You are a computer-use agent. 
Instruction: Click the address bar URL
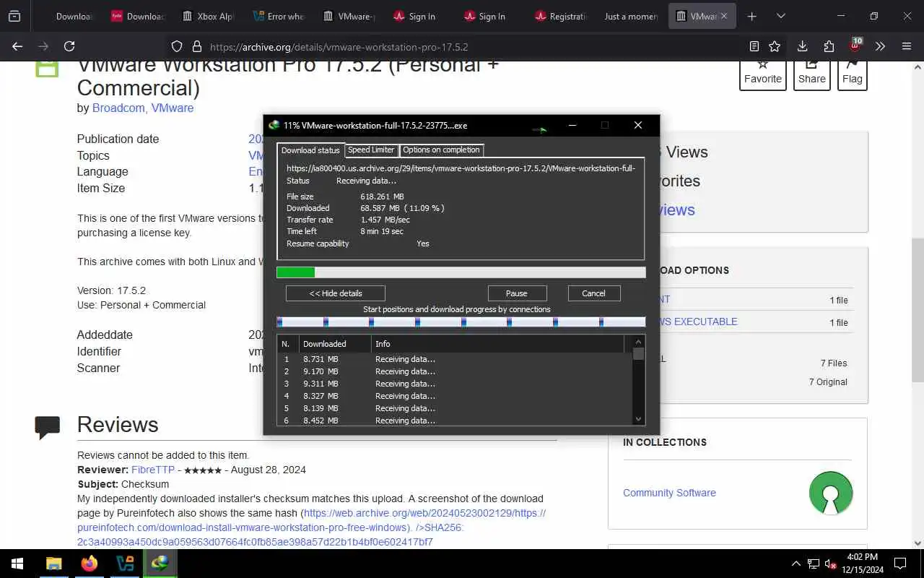339,47
